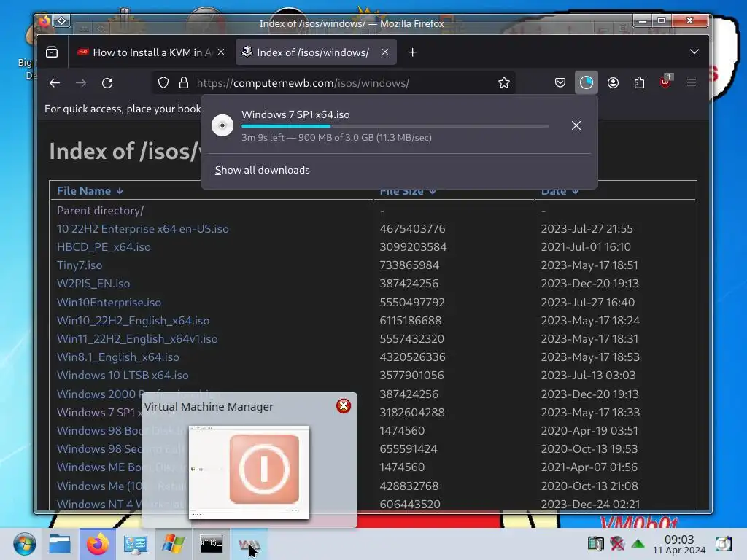This screenshot has width=747, height=560.
Task: Click the file size 733865984
Action: 409,265
